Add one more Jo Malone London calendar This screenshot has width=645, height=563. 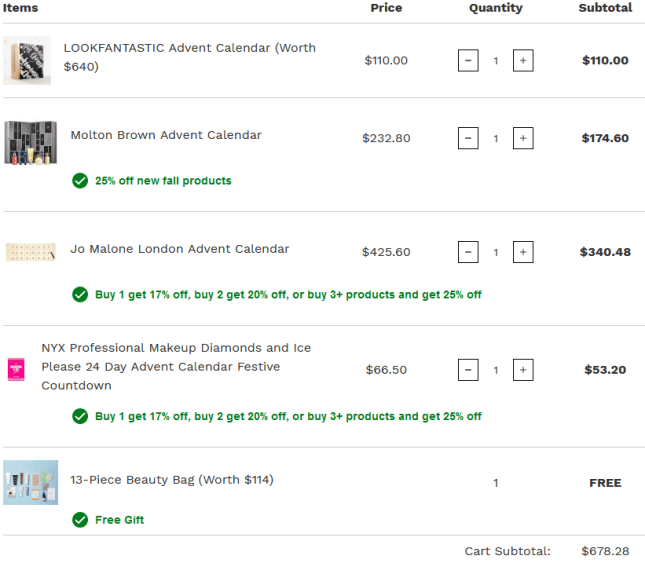[522, 253]
